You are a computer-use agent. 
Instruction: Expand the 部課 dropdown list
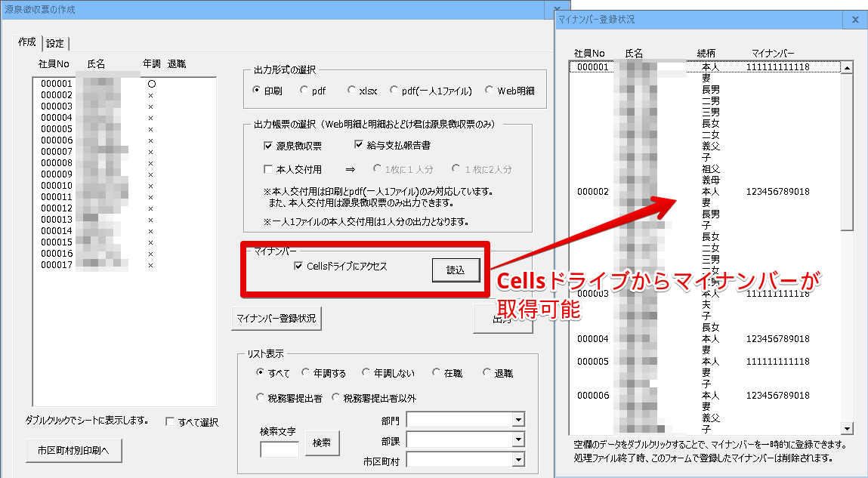pos(518,439)
